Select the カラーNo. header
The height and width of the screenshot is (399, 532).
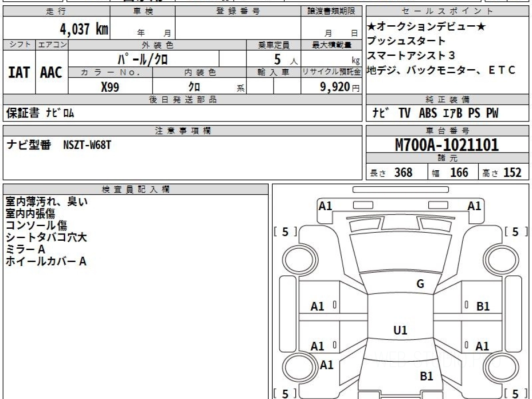(110, 73)
